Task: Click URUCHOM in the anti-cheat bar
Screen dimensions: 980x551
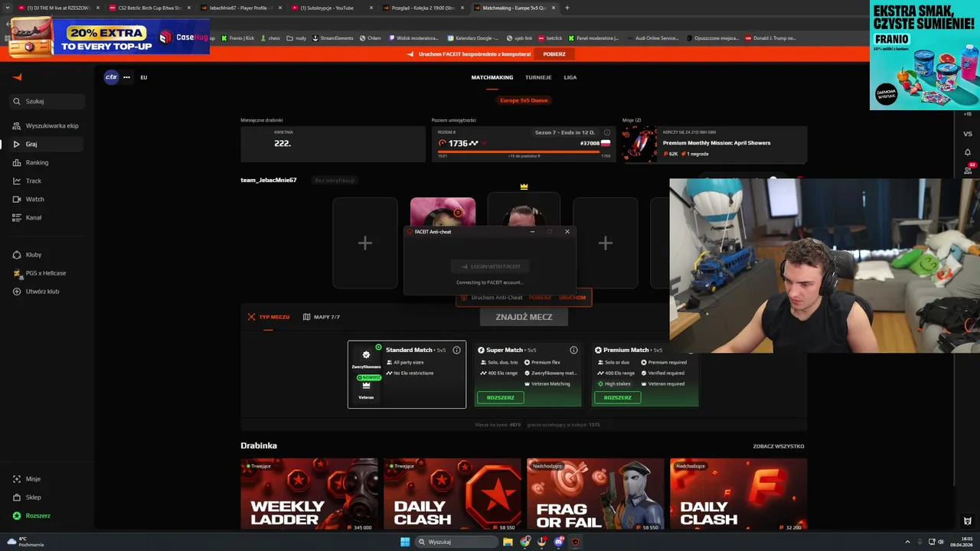Action: pyautogui.click(x=572, y=298)
